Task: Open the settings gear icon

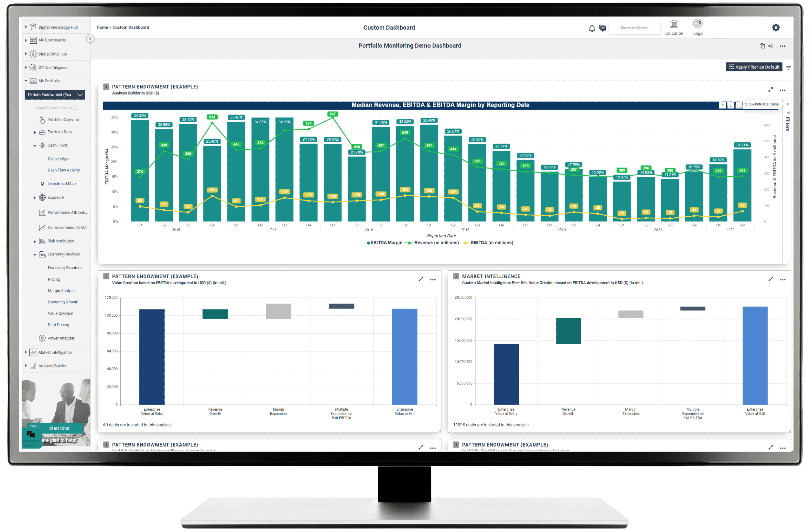Action: click(x=776, y=27)
